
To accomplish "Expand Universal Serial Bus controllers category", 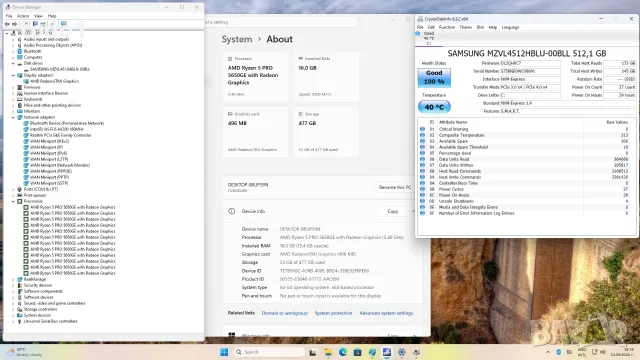I will 13,321.
